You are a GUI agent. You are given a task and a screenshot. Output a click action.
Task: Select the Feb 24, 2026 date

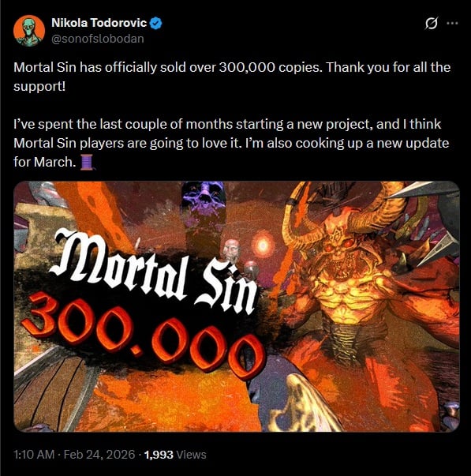[99, 455]
